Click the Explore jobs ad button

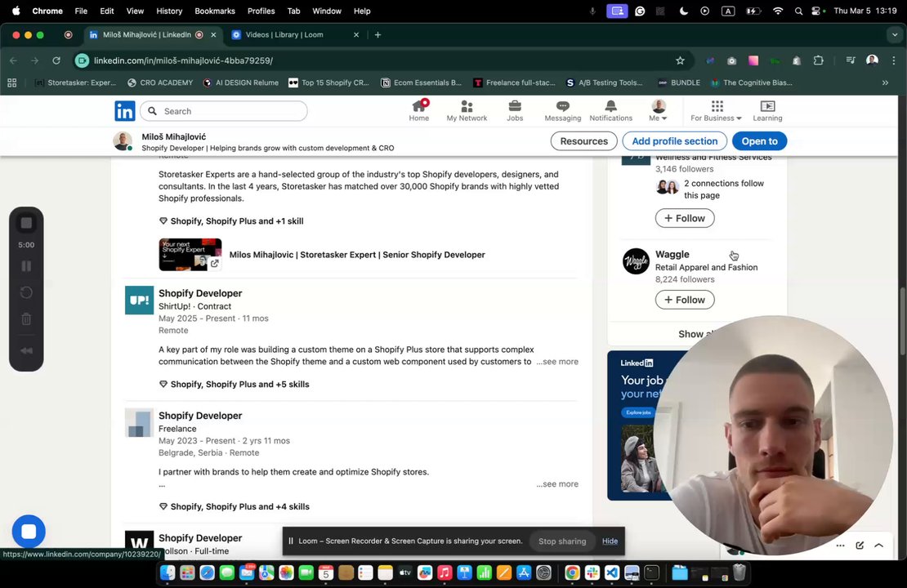pos(639,412)
